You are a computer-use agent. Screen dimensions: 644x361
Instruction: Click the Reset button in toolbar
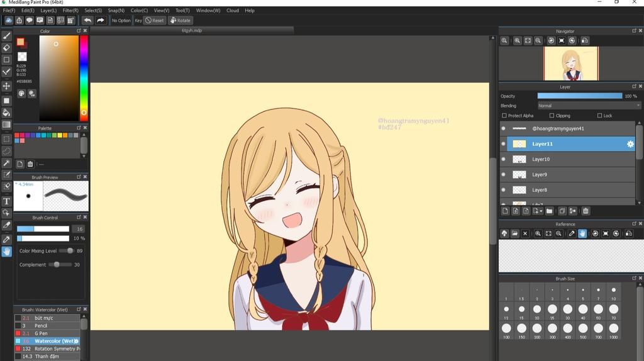click(x=155, y=20)
